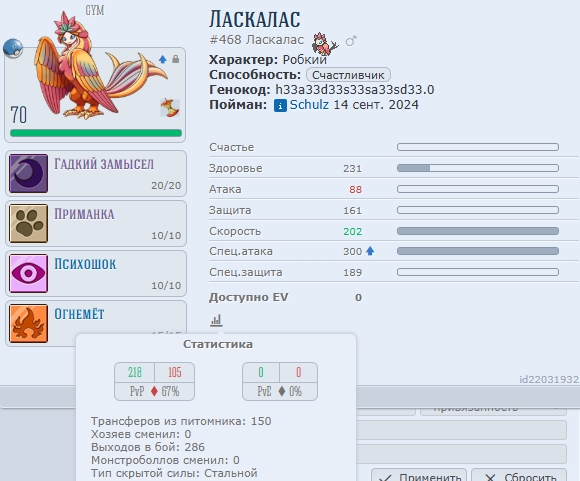Viewport: 580px width, 481px height.
Task: Click the id22031932 identifier text
Action: [x=549, y=380]
